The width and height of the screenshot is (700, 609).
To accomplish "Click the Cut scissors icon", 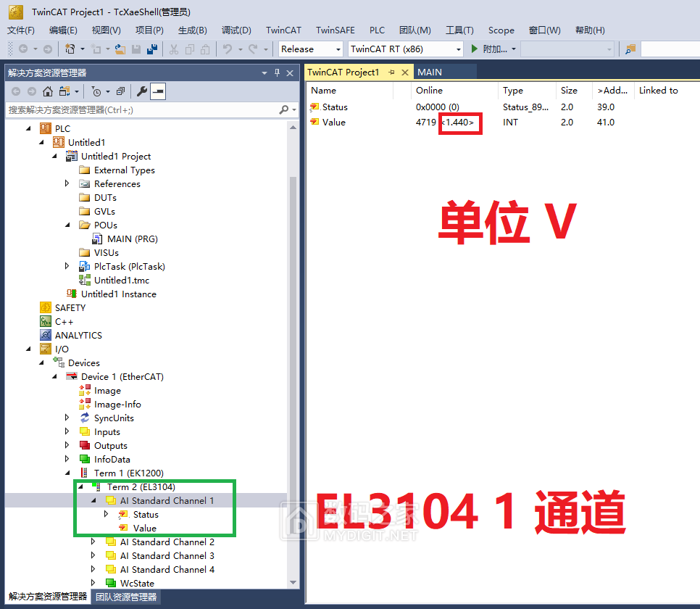I will click(174, 49).
